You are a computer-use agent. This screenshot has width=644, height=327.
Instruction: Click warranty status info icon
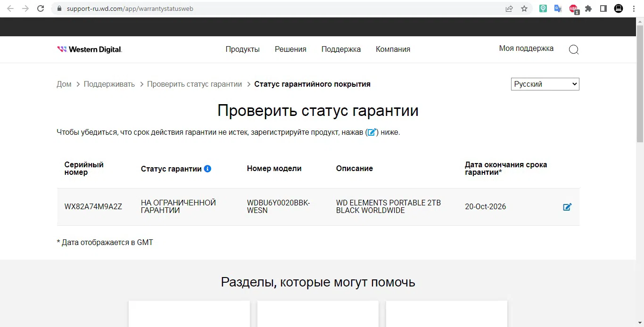point(207,169)
